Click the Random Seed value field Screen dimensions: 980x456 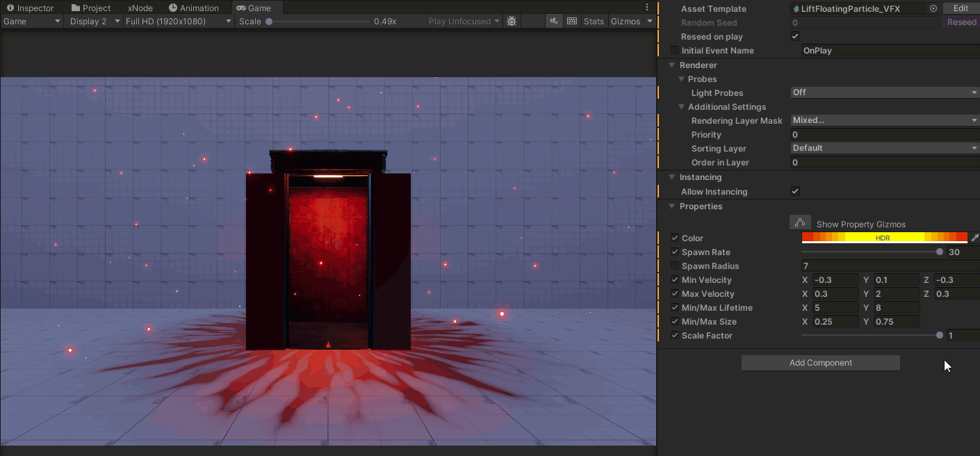click(865, 22)
